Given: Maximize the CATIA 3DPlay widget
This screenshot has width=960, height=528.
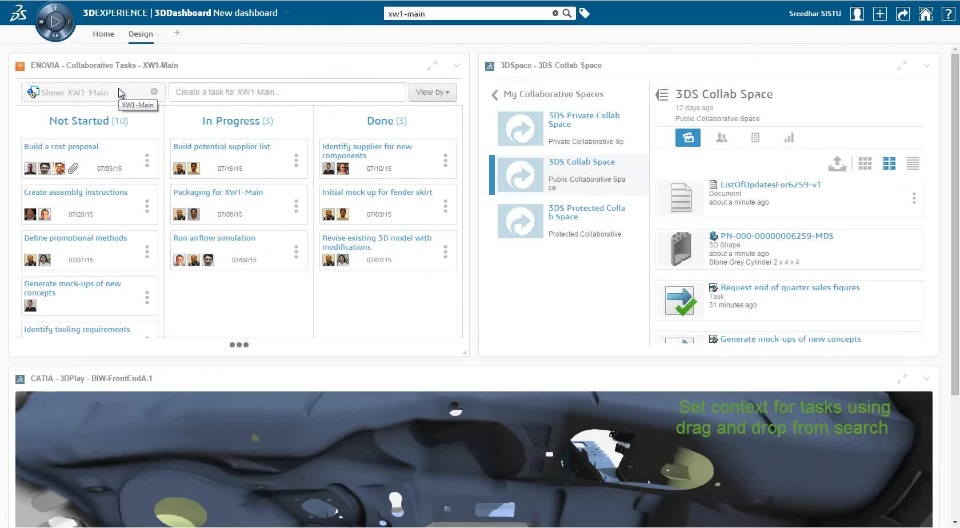Looking at the screenshot, I should tap(902, 379).
